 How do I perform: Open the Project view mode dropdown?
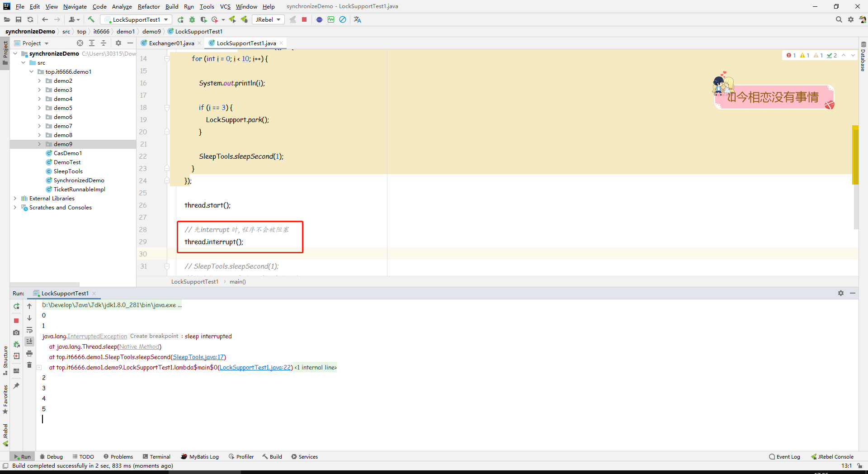[32, 43]
